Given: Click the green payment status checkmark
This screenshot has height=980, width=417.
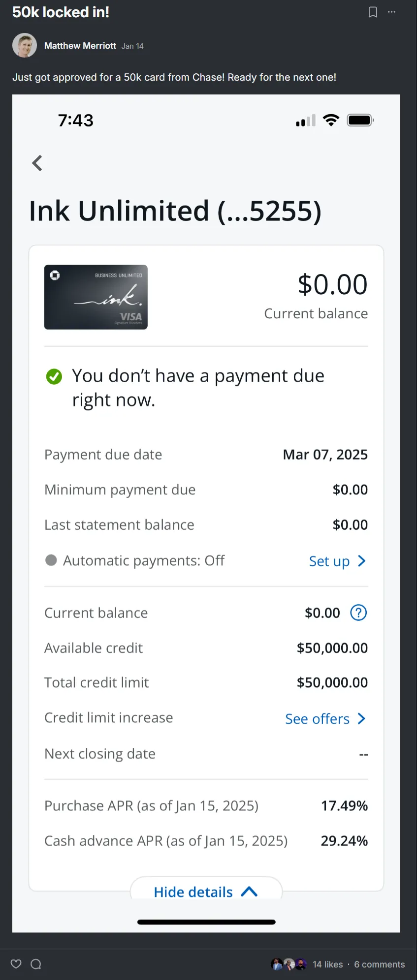Looking at the screenshot, I should pyautogui.click(x=54, y=377).
